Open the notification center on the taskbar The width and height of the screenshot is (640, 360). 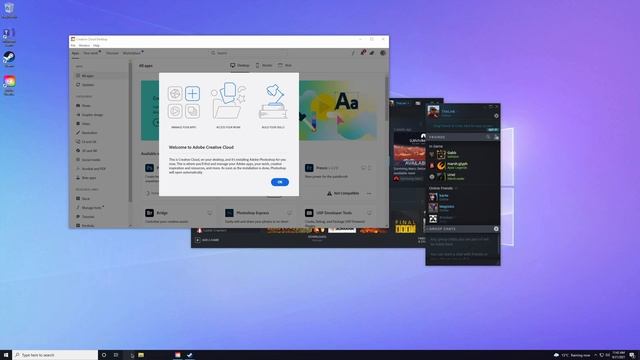point(632,355)
